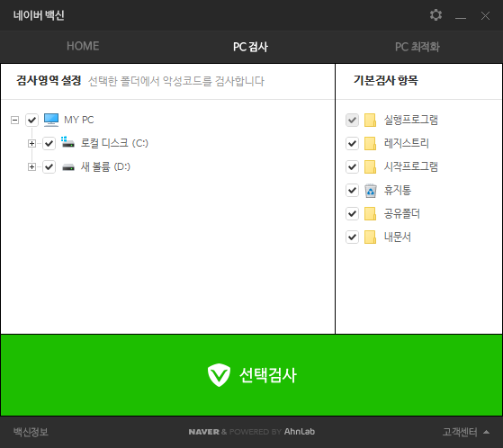Click the 기본검사 항목 heading

[x=386, y=80]
